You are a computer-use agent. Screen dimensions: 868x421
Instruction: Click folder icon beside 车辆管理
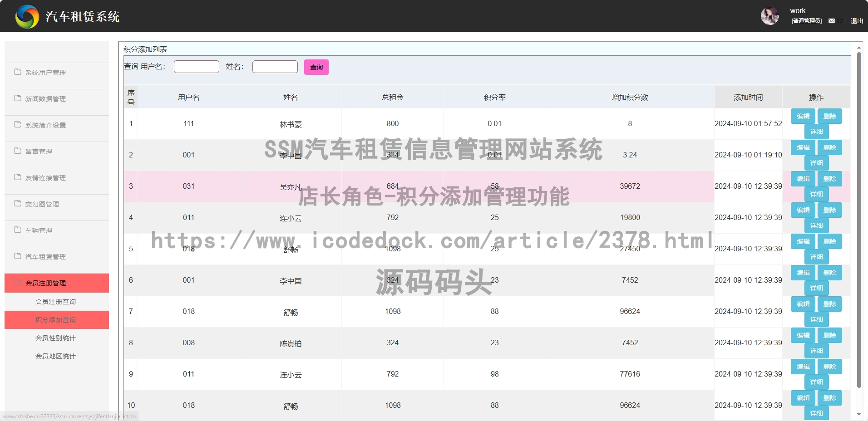[18, 230]
